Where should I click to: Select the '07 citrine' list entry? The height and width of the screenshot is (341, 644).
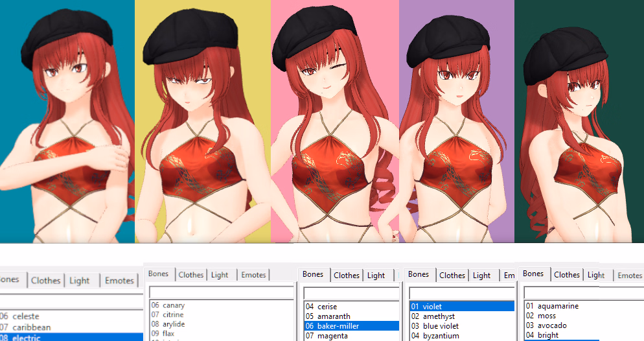[x=222, y=314]
